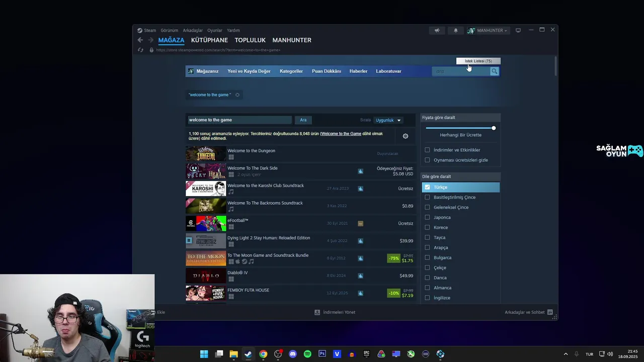Collapse the Dile göre daralt section
This screenshot has height=362, width=644.
[460, 176]
